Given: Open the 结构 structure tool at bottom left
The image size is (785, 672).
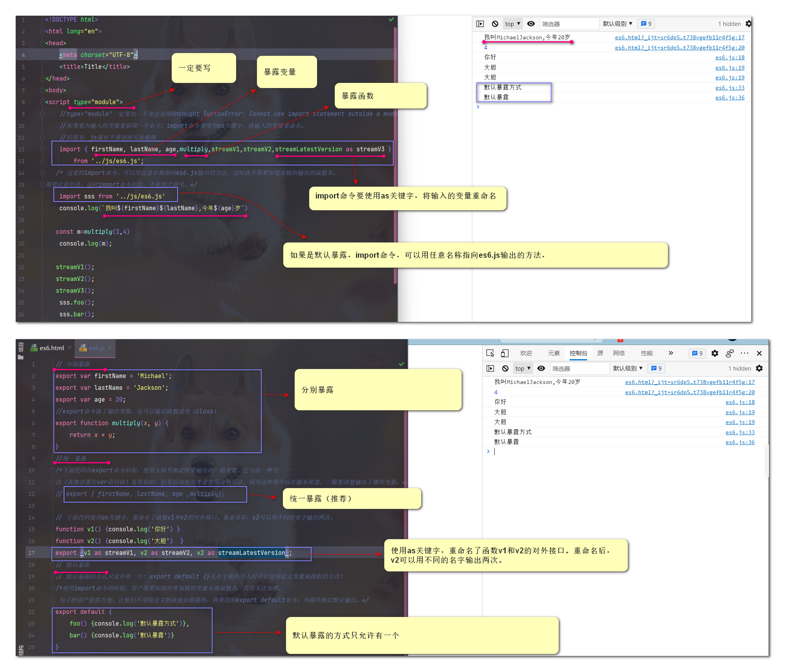Looking at the screenshot, I should [21, 650].
